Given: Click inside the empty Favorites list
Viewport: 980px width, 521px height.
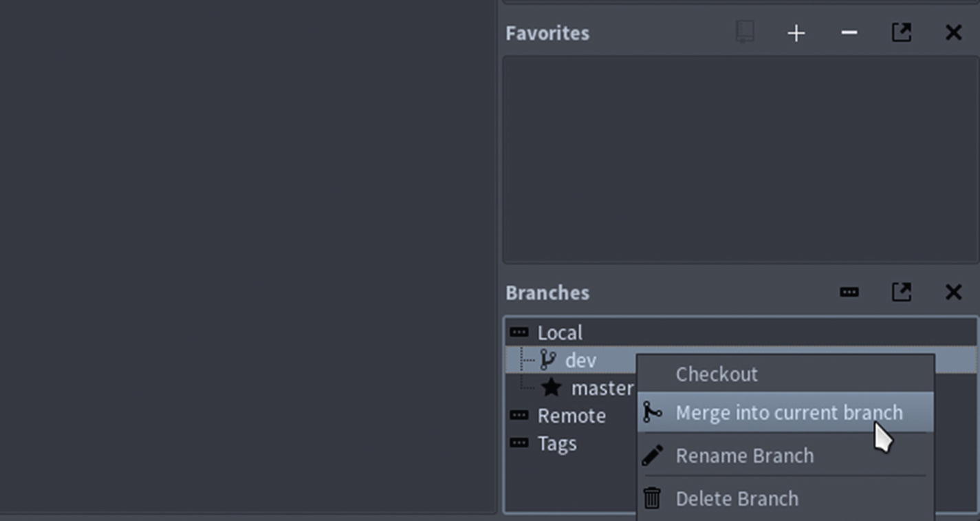Looking at the screenshot, I should (x=740, y=160).
